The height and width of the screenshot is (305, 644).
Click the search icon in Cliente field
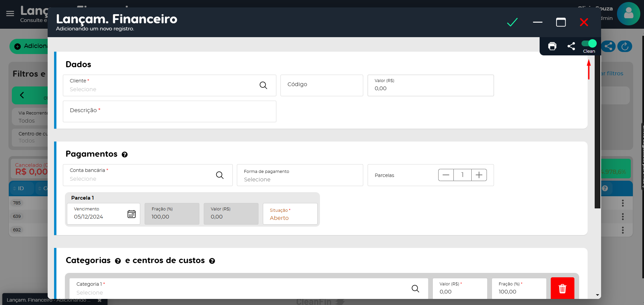[263, 85]
